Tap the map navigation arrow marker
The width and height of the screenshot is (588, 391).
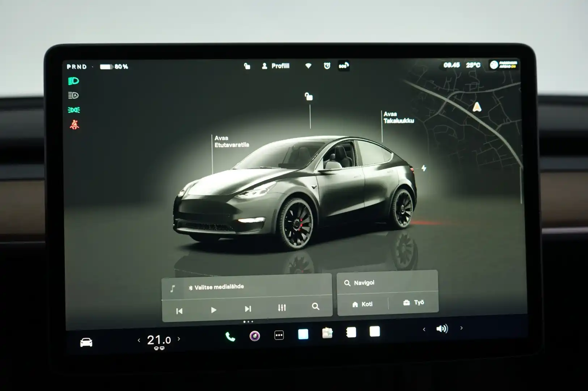477,107
